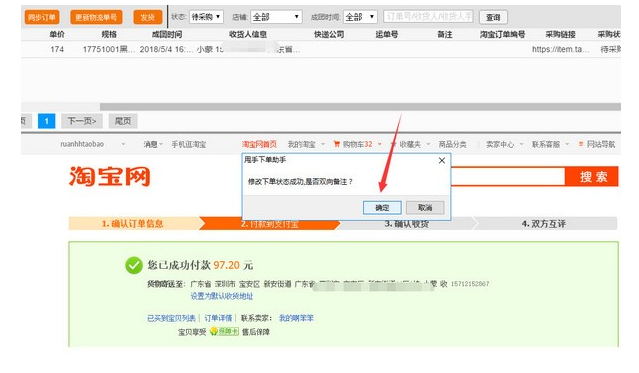639x373 pixels.
Task: Click the 尾页 pagination button
Action: pyautogui.click(x=123, y=121)
